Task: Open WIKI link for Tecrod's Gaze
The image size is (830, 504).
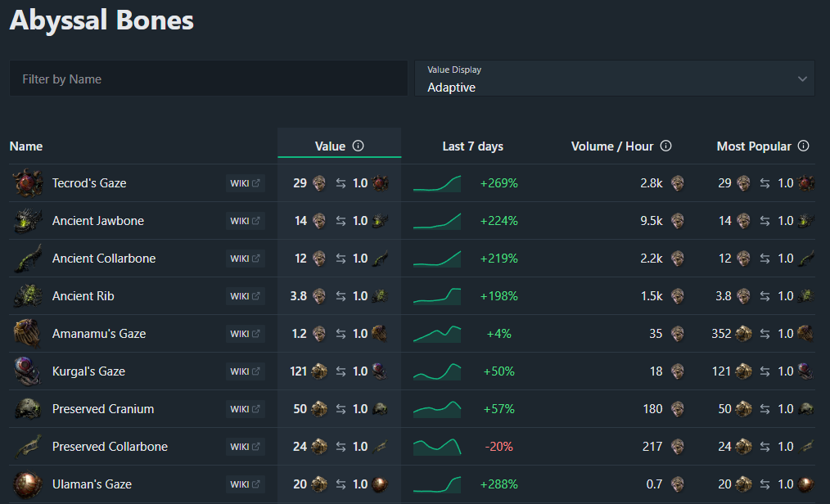Action: point(245,183)
